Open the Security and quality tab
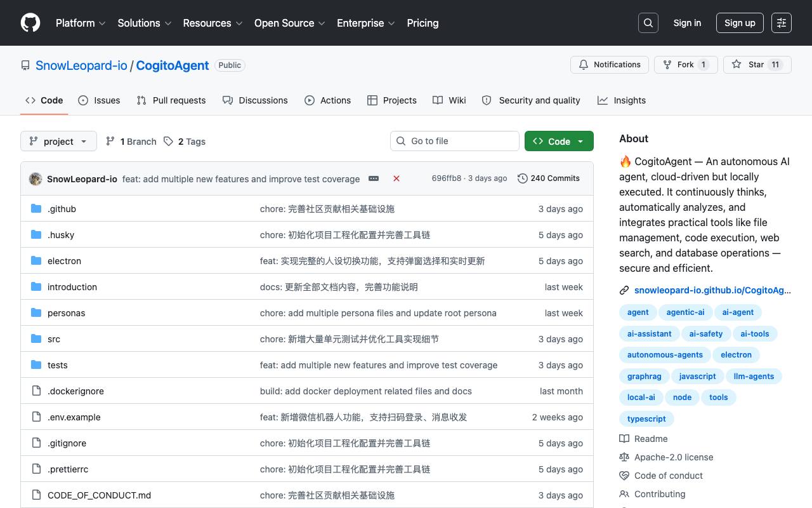The image size is (812, 508). coord(531,100)
